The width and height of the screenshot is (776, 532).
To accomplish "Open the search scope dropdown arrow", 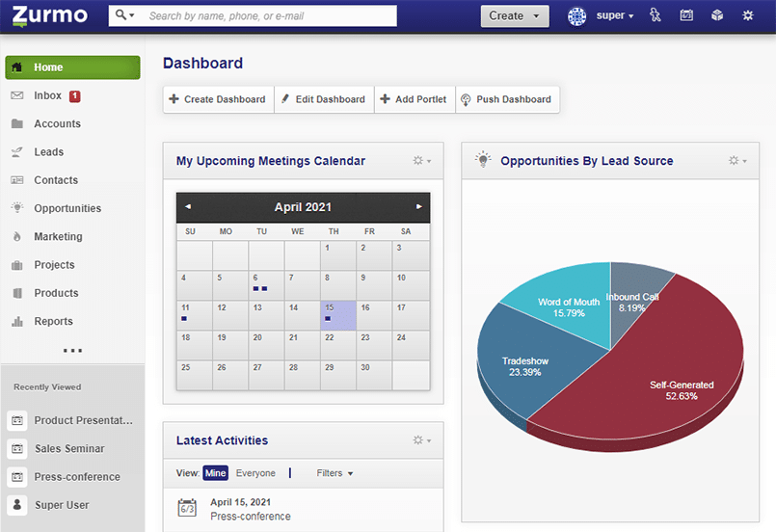I will click(x=125, y=15).
